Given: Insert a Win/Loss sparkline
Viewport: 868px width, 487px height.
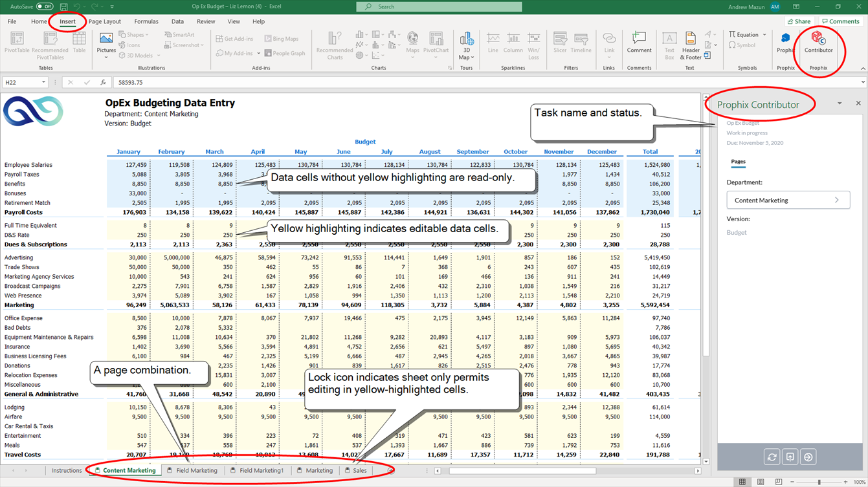Looking at the screenshot, I should click(533, 45).
